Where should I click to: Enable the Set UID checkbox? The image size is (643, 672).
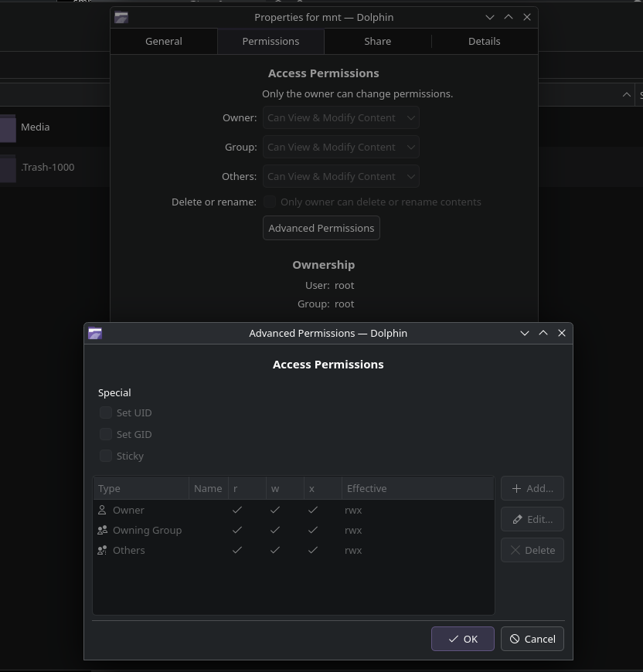(x=106, y=412)
